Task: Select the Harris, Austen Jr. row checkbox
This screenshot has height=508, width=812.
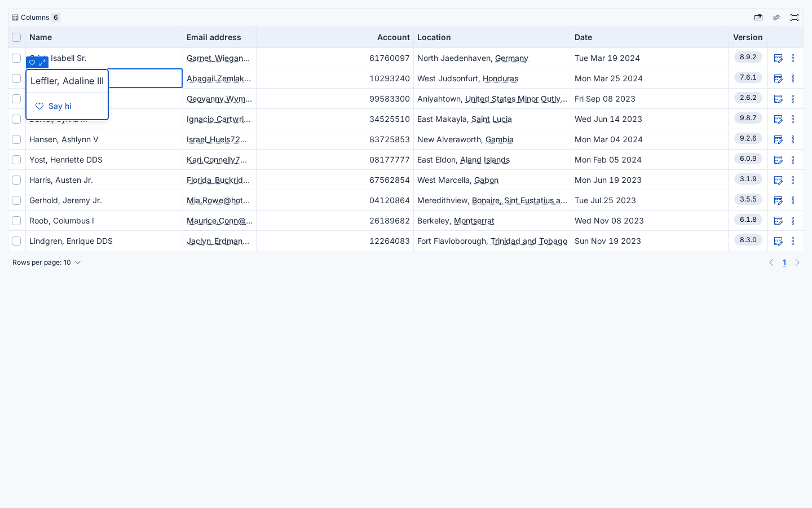Action: point(16,180)
